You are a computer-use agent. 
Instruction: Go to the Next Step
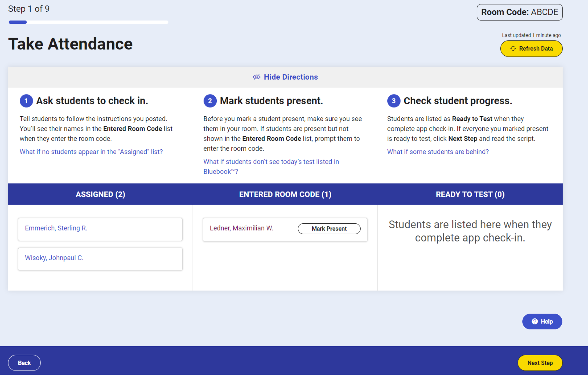(540, 363)
